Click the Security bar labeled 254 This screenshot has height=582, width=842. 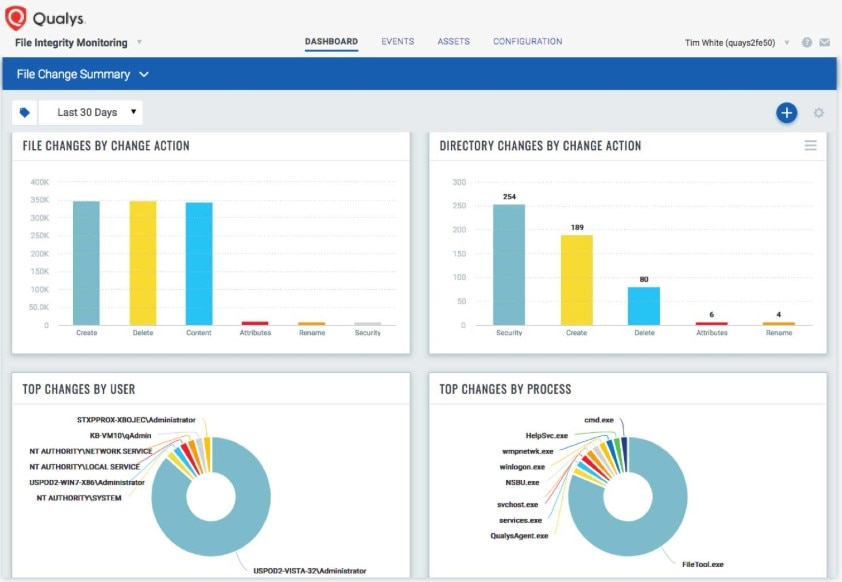point(509,265)
